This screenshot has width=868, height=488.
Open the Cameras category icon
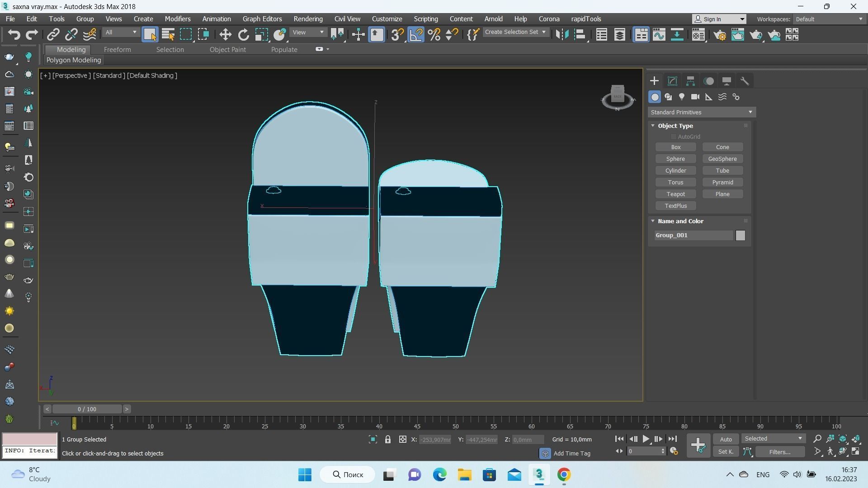(695, 97)
